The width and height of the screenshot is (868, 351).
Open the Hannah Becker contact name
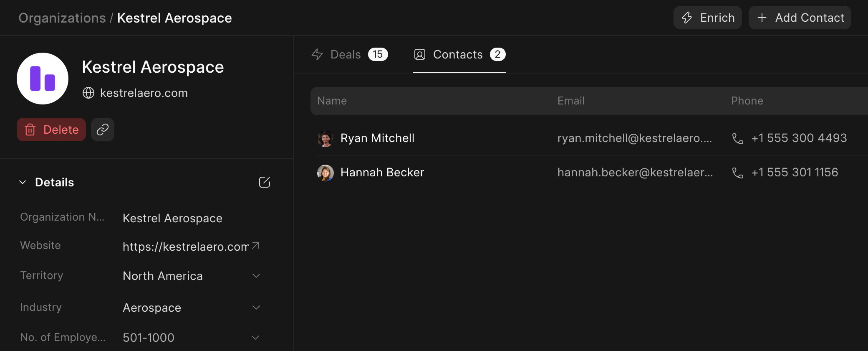coord(382,173)
